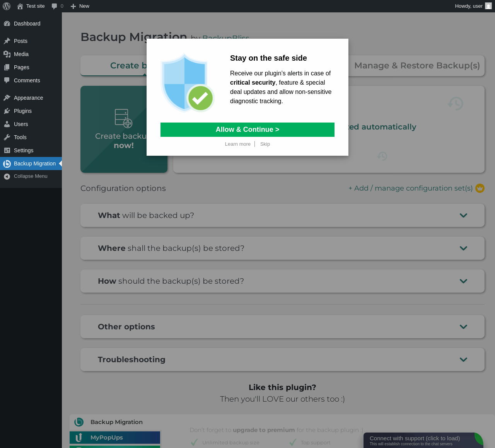Image resolution: width=495 pixels, height=448 pixels.
Task: Click the Troubleshooting chevron arrow
Action: (x=463, y=359)
